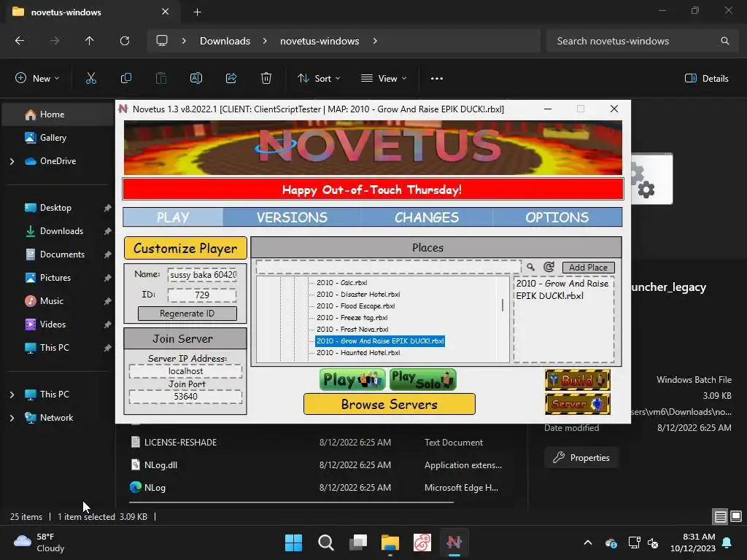
Task: Select the NLog.dll file
Action: click(160, 464)
